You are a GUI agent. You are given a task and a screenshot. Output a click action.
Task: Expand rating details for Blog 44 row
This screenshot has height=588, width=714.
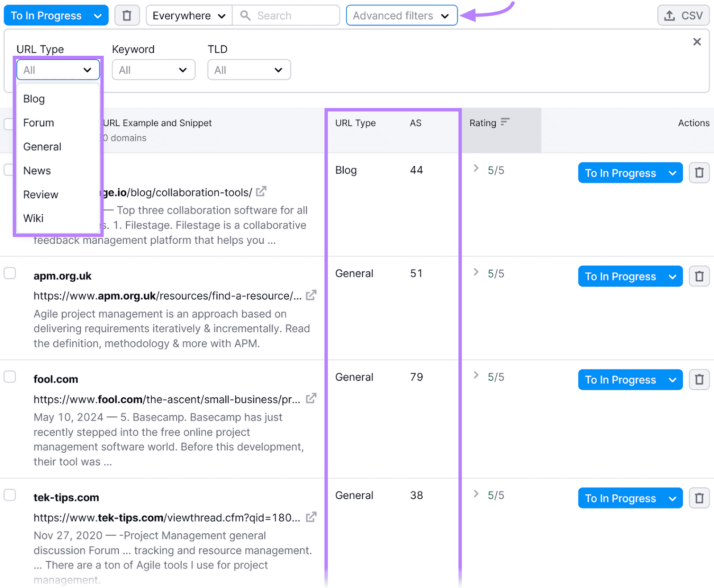tap(476, 168)
